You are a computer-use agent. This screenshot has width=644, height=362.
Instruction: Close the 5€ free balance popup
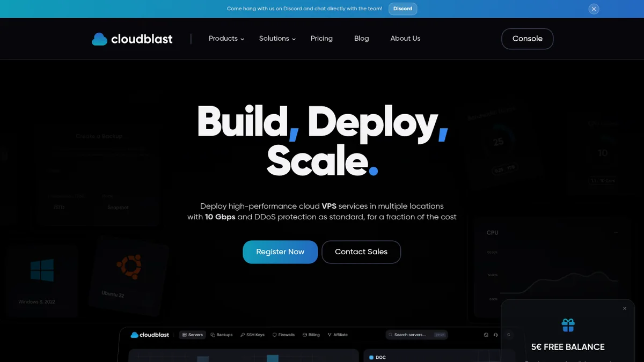coord(625,308)
